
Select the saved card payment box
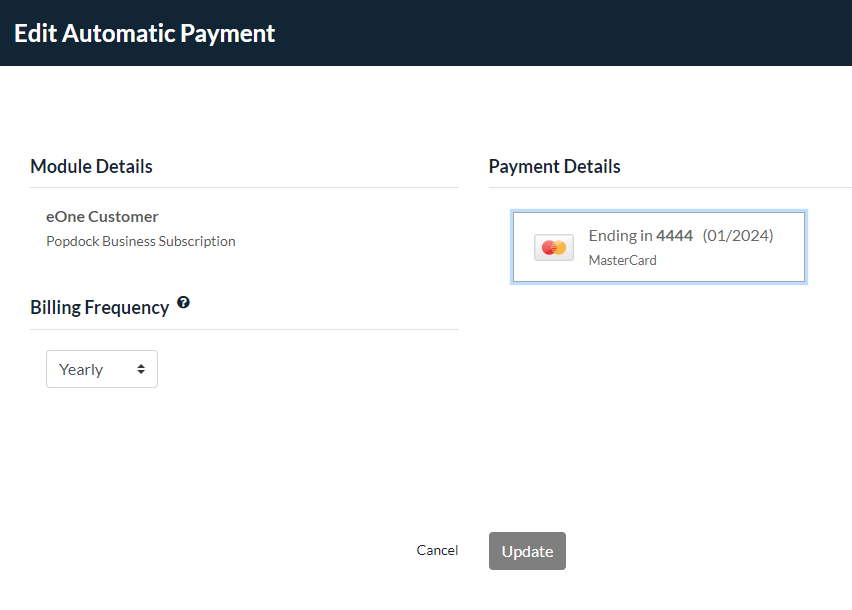(x=659, y=247)
